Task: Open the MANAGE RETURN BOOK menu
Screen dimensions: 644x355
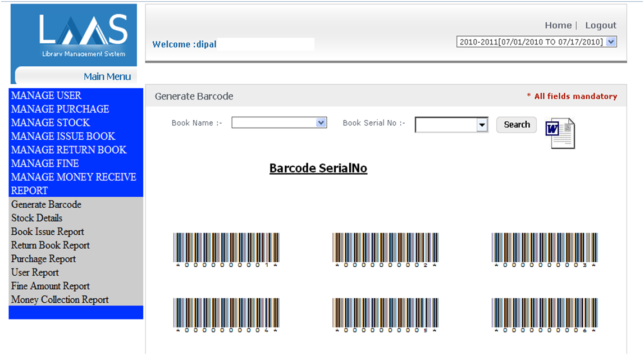Action: [x=68, y=149]
